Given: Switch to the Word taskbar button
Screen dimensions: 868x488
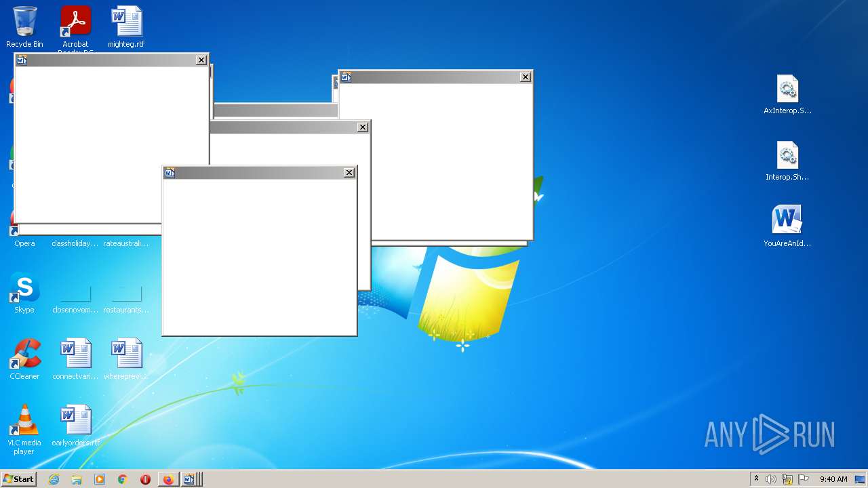Looking at the screenshot, I should coord(191,479).
